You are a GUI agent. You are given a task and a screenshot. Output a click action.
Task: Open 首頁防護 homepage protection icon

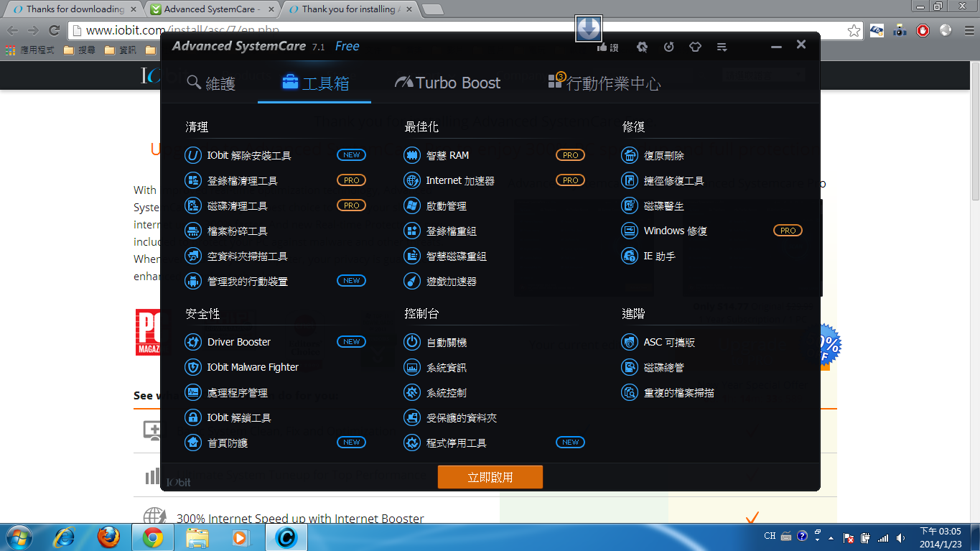[x=192, y=443]
